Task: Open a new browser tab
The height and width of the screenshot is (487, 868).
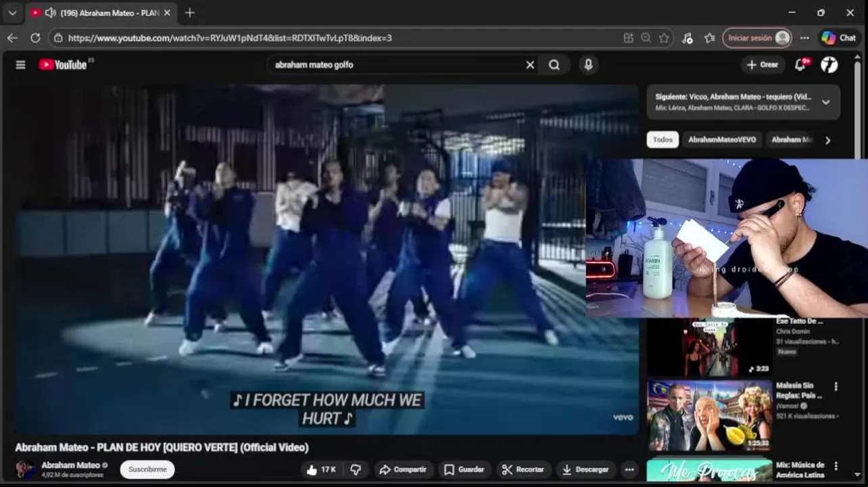Action: 190,13
